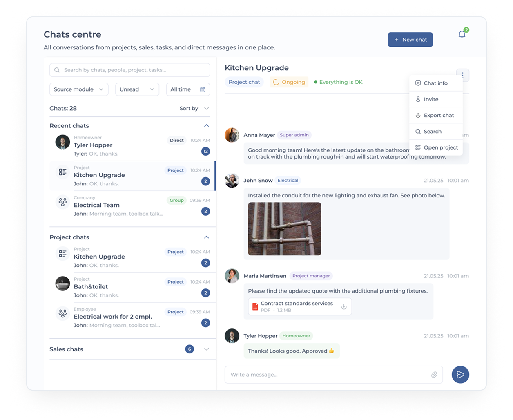Image resolution: width=513 pixels, height=420 pixels.
Task: Click the Everything is OK status
Action: [338, 82]
